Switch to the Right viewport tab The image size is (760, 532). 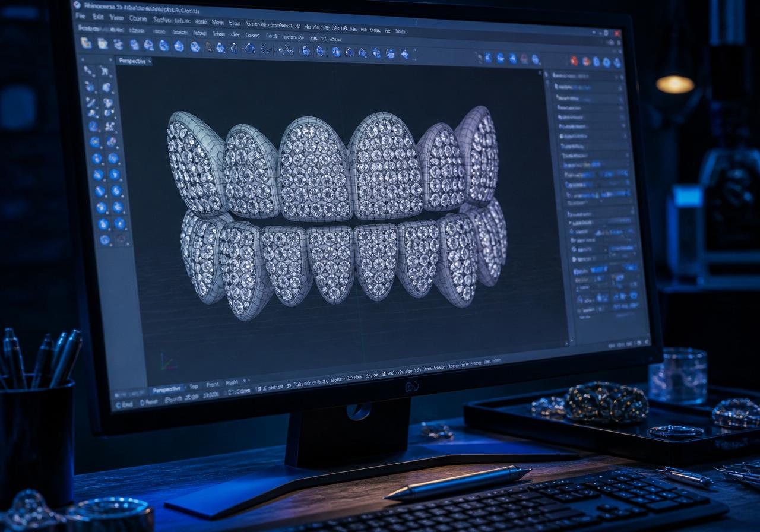[x=232, y=383]
